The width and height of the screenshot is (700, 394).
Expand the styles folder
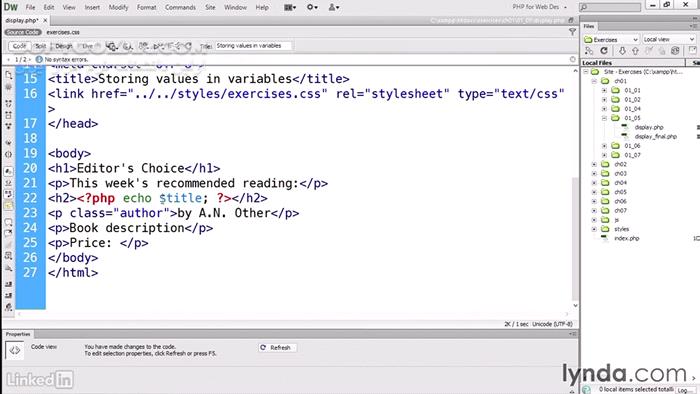click(x=594, y=229)
